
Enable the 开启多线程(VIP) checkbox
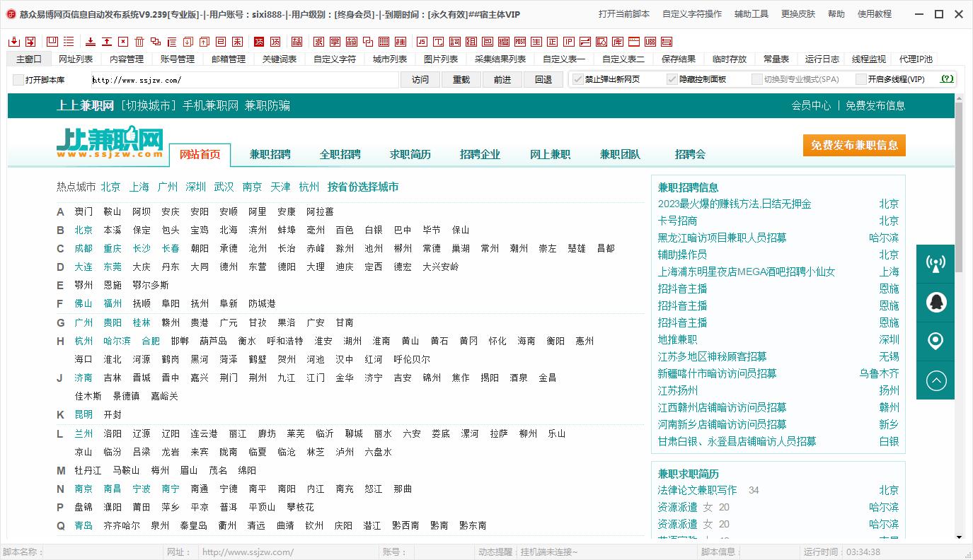[x=860, y=79]
